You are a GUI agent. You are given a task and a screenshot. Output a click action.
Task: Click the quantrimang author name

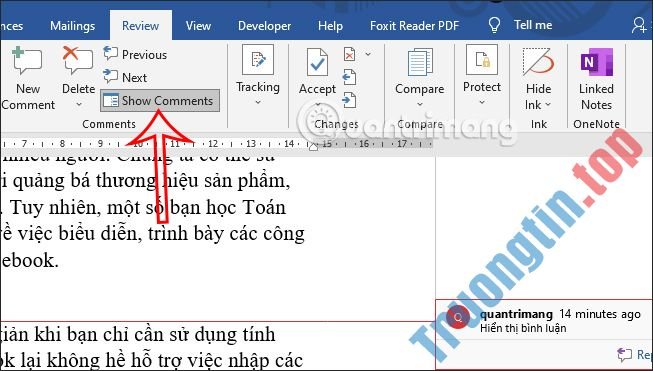(x=516, y=314)
